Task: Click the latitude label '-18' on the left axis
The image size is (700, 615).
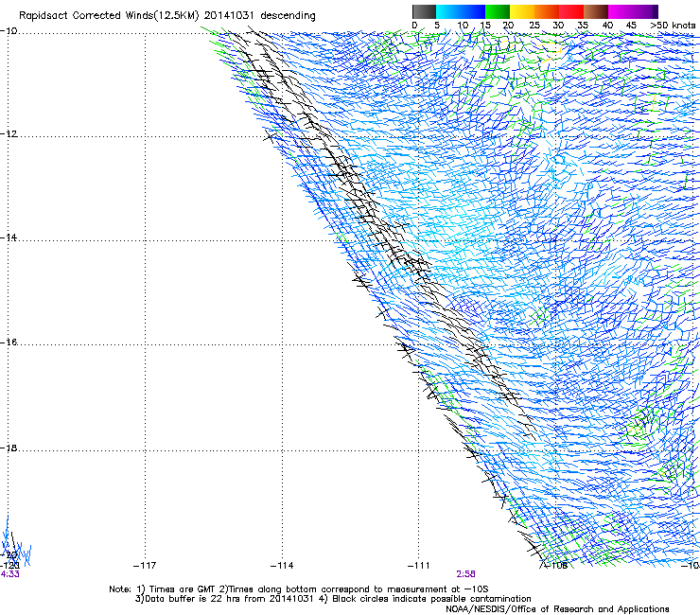Action: click(x=9, y=448)
